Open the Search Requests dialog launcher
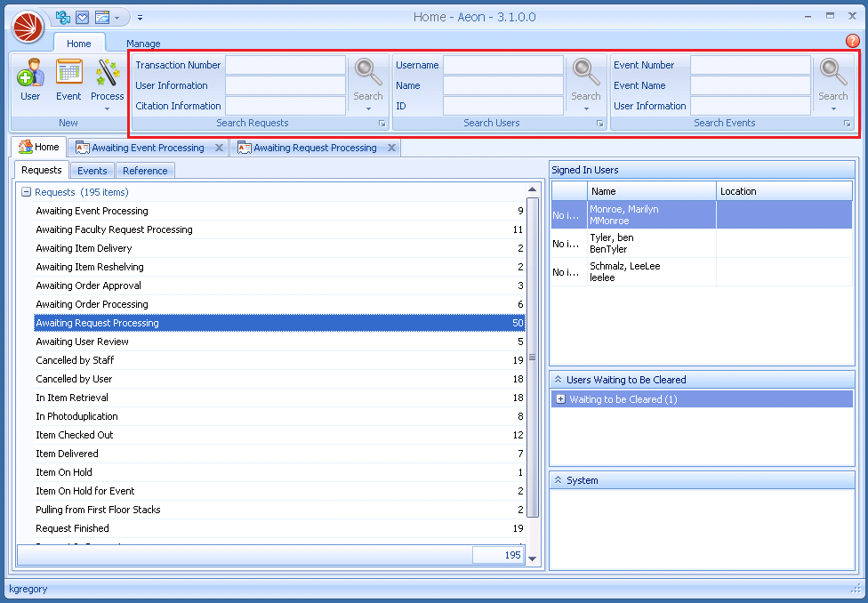The width and height of the screenshot is (868, 603). point(382,124)
